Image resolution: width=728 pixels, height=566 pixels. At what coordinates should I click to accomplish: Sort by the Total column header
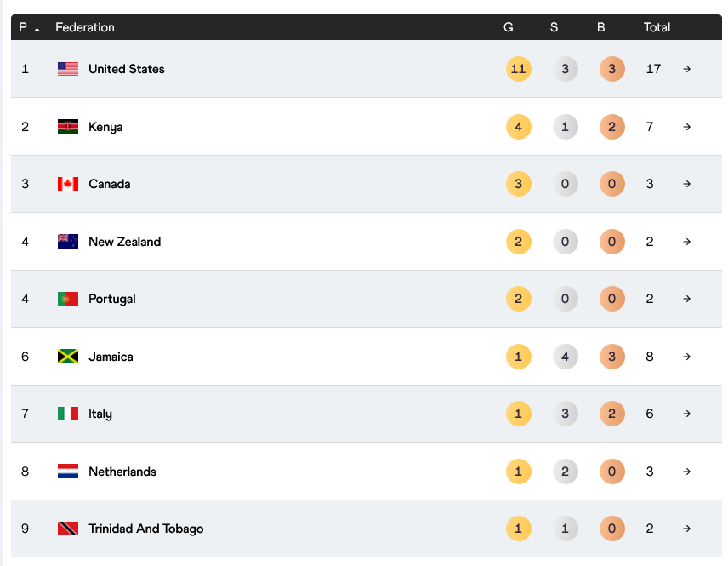tap(657, 27)
